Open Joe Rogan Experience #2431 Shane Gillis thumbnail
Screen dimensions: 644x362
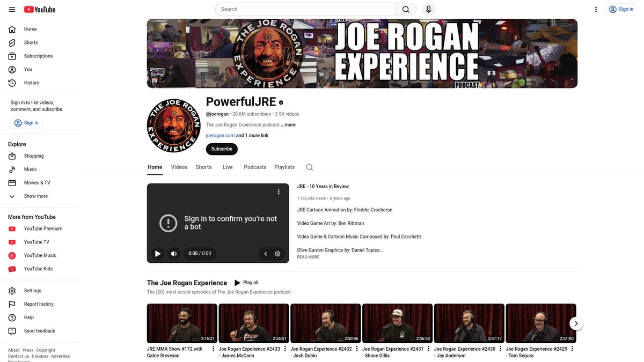coord(397,323)
